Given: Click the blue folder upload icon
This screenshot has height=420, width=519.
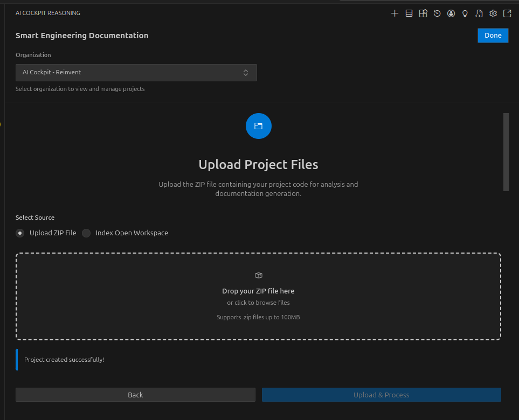Looking at the screenshot, I should 258,125.
